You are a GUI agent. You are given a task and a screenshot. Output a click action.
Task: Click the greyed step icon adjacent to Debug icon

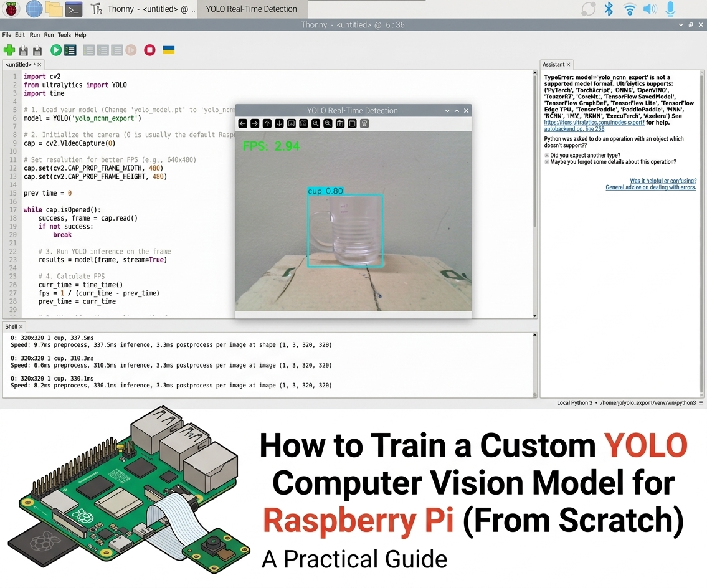tap(89, 50)
